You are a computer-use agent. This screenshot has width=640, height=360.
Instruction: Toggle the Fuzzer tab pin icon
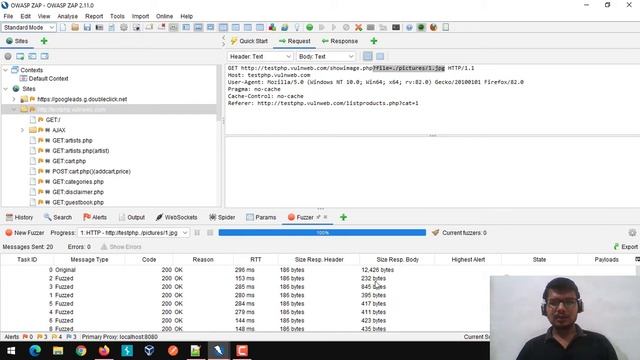pos(318,217)
